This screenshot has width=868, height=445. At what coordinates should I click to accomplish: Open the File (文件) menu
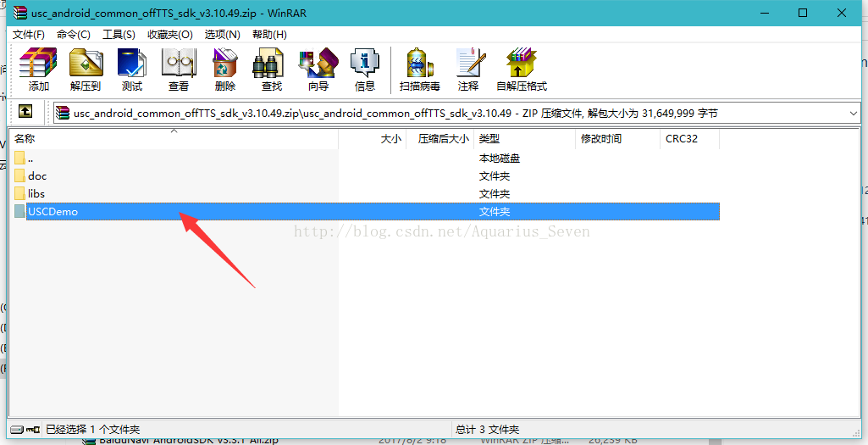pyautogui.click(x=28, y=35)
